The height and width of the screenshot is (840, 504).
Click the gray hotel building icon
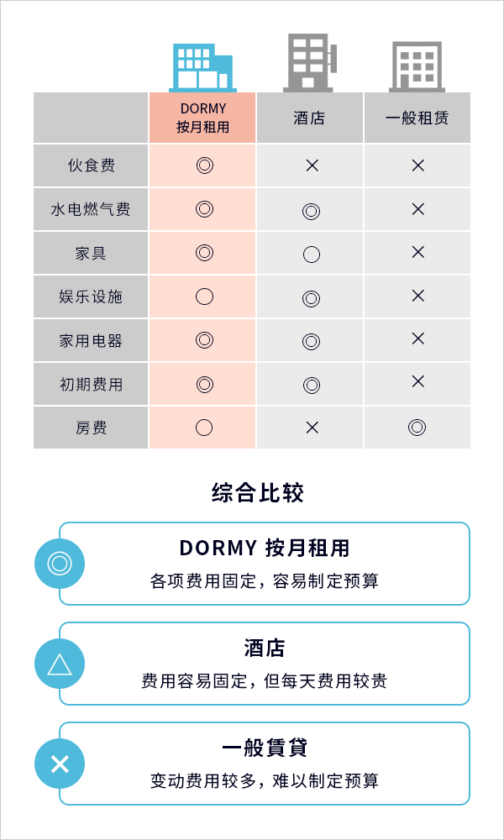pos(310,63)
